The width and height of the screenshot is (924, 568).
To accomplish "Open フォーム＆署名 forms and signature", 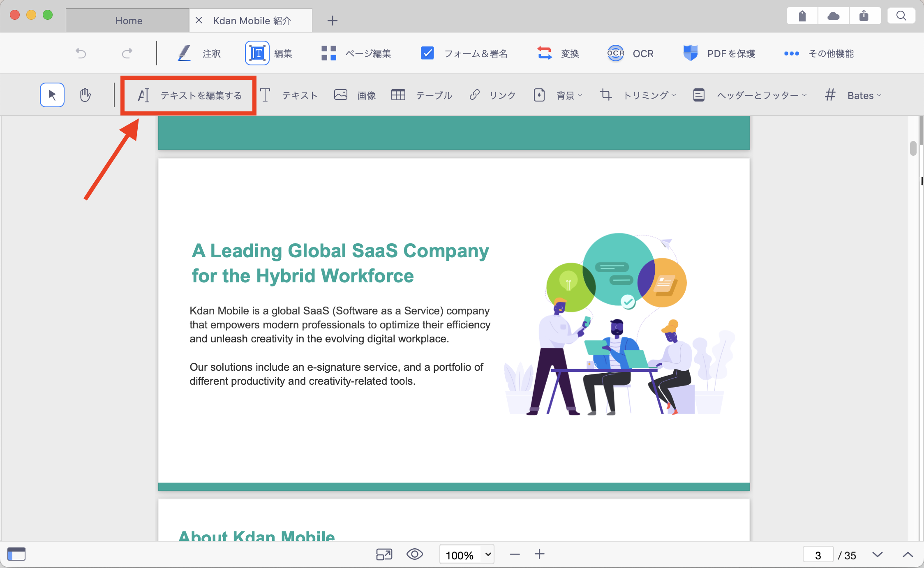I will 464,53.
